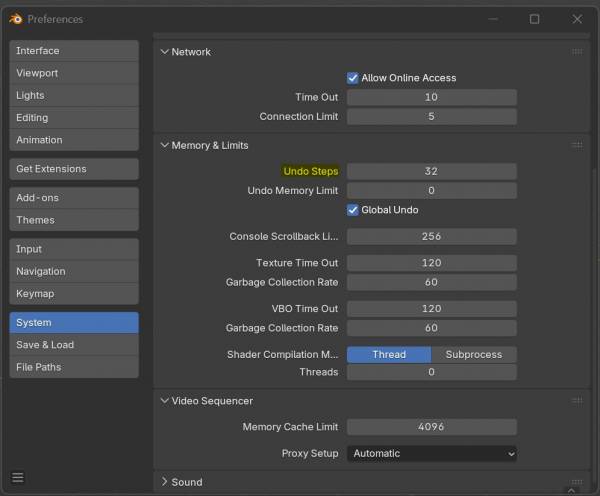
Task: Click the Sound panel grip icon
Action: [x=577, y=482]
